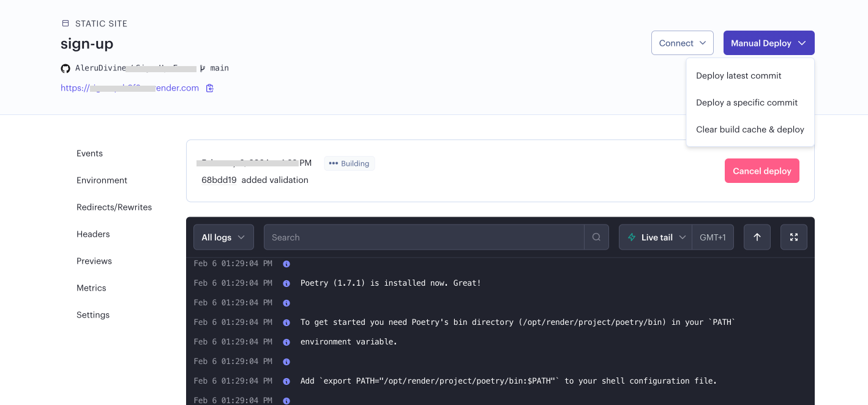Open the Events section in the sidebar
This screenshot has width=868, height=405.
click(89, 154)
